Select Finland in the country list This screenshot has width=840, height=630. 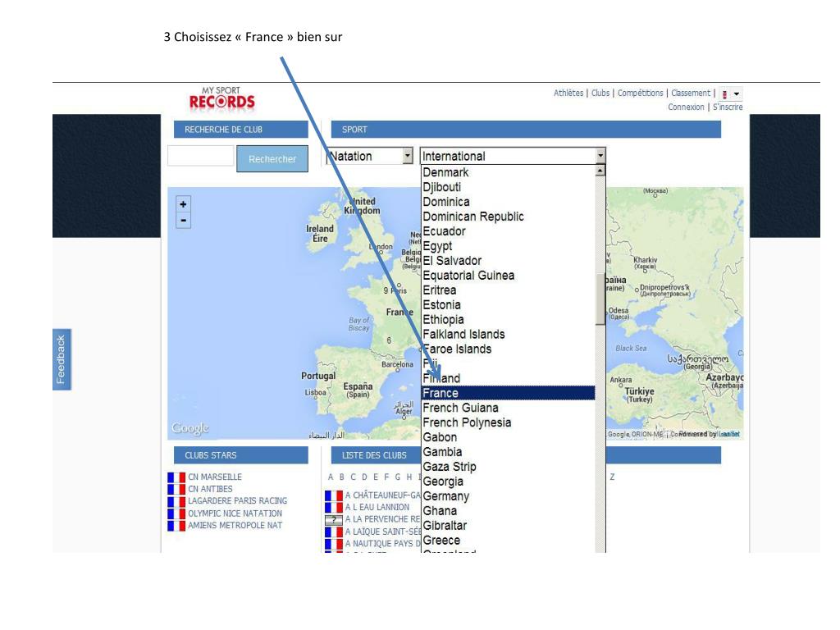(x=508, y=378)
